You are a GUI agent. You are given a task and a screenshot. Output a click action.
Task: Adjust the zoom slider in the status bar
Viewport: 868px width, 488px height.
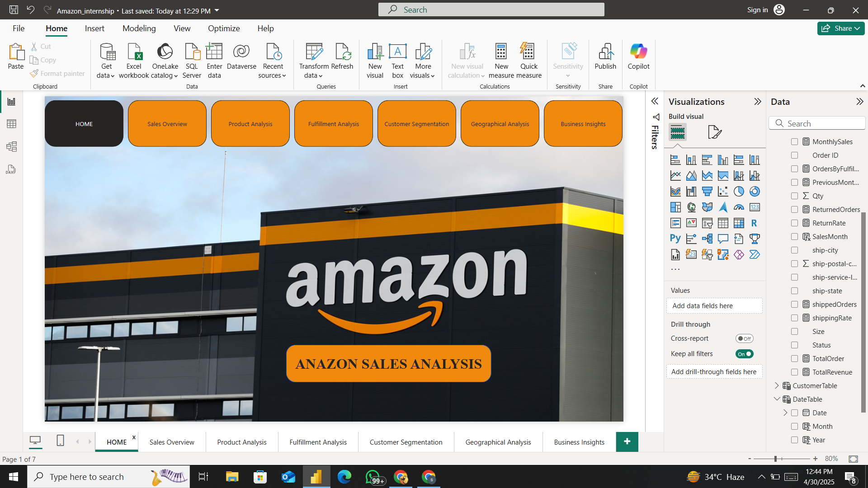tap(775, 459)
